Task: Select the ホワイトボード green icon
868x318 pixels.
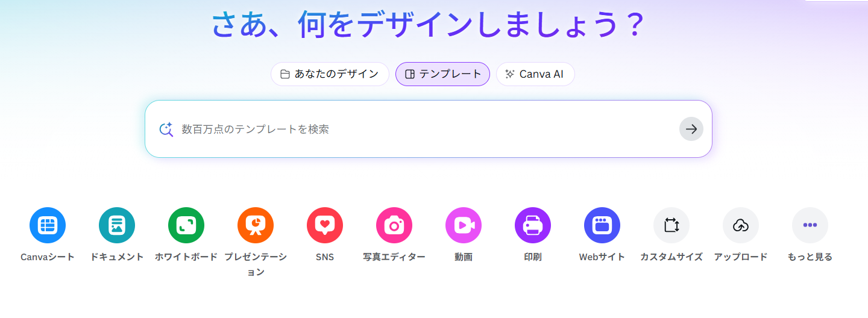Action: pyautogui.click(x=186, y=225)
